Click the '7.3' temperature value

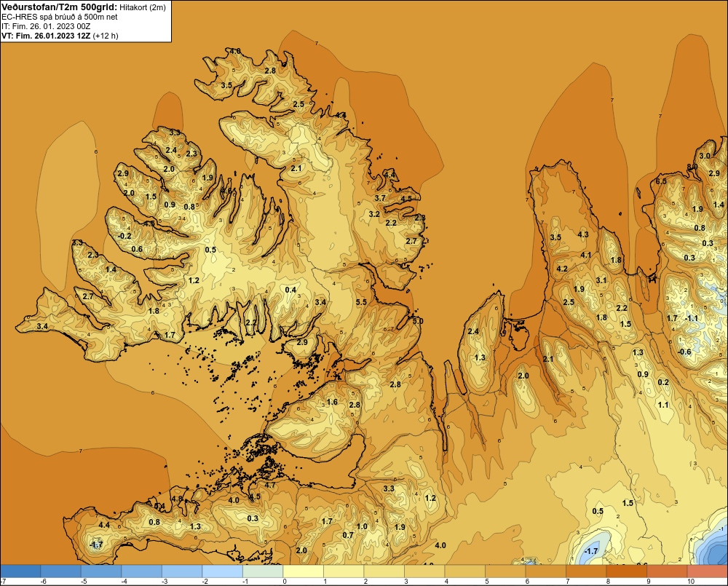click(331, 373)
